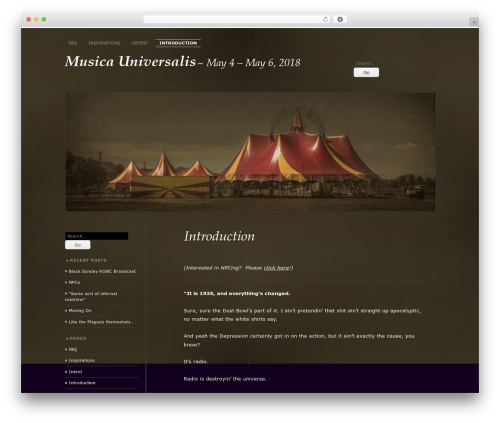Image resolution: width=500 pixels, height=423 pixels.
Task: Minimize window using yellow button
Action: [x=36, y=19]
